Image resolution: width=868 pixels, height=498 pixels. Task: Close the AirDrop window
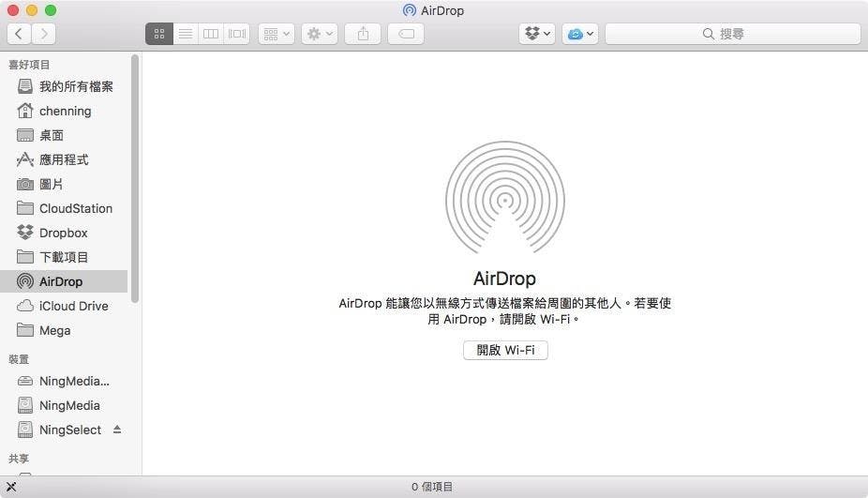tap(13, 10)
